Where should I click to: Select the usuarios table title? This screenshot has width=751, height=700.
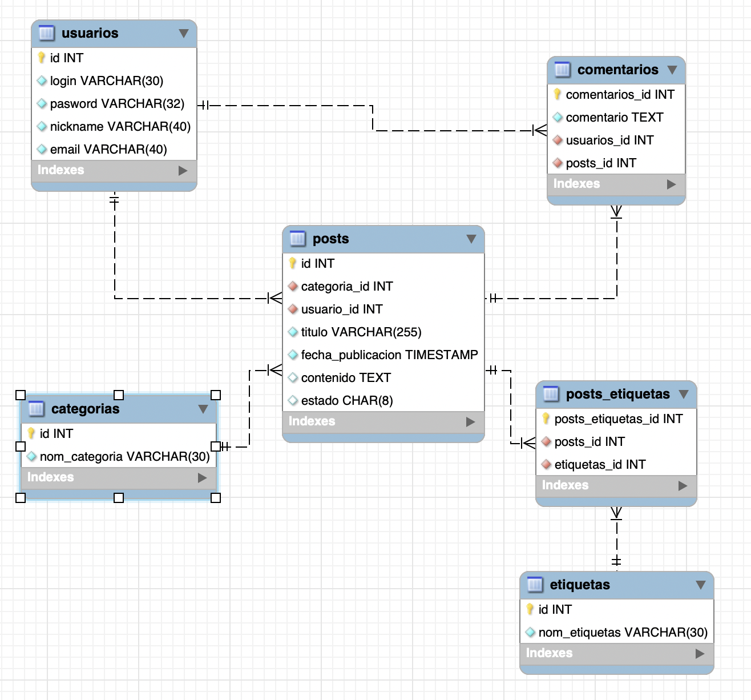90,33
